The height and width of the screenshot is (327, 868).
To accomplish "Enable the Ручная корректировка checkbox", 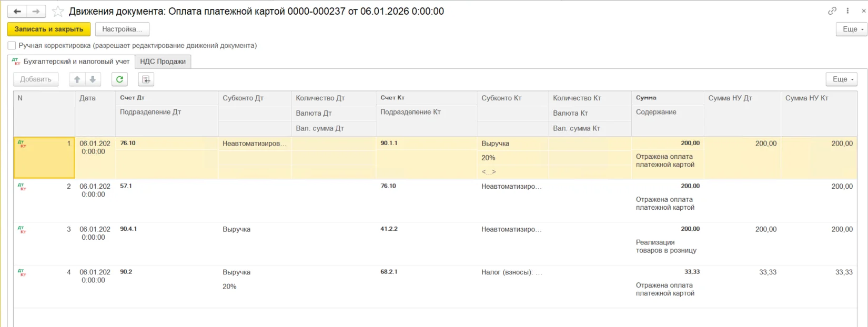I will (x=12, y=46).
